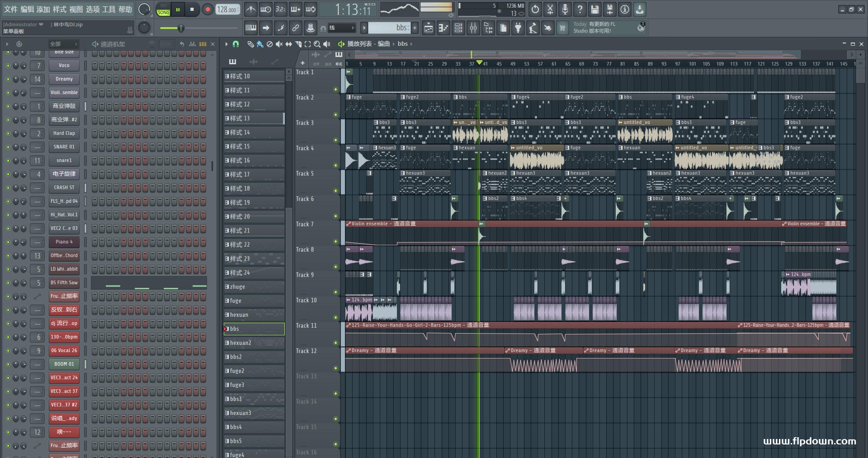Mute the Hard Clap channel LED
Screen dimensions: 868x458
[x=8, y=134]
